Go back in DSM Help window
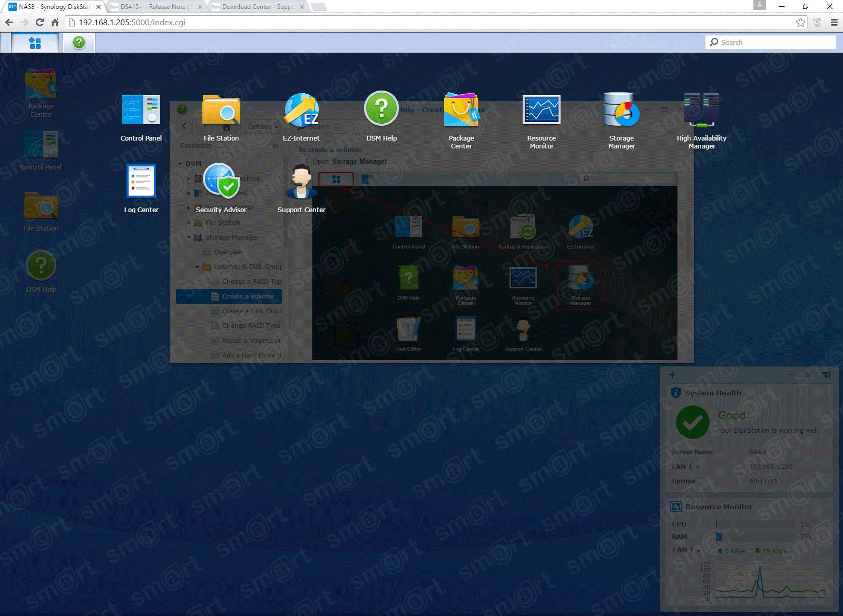This screenshot has width=843, height=616. [x=184, y=126]
